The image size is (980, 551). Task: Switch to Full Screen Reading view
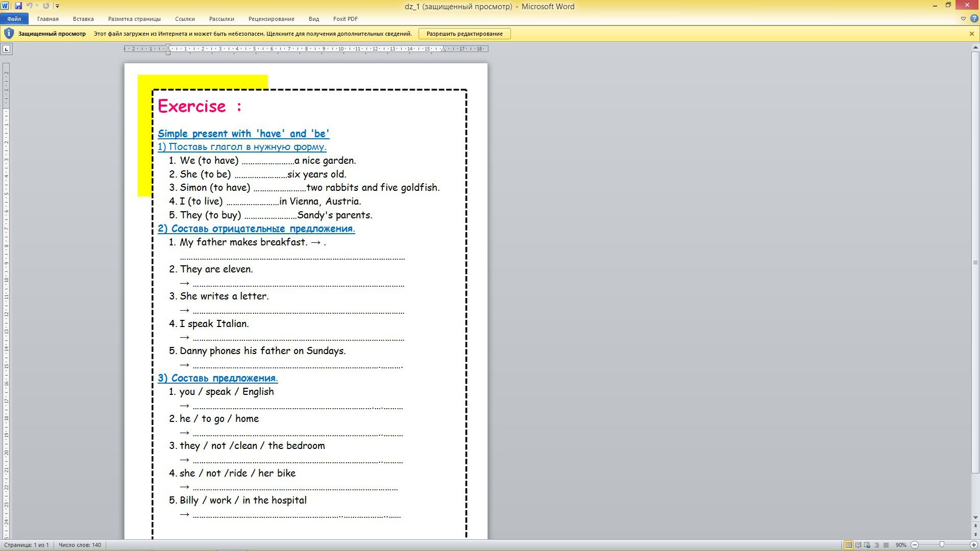click(x=858, y=545)
